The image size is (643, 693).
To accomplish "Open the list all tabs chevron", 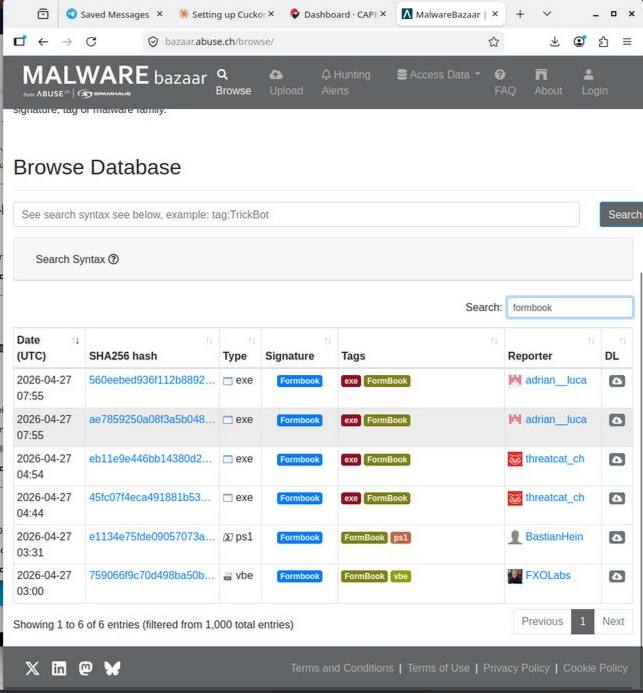I will pyautogui.click(x=547, y=14).
